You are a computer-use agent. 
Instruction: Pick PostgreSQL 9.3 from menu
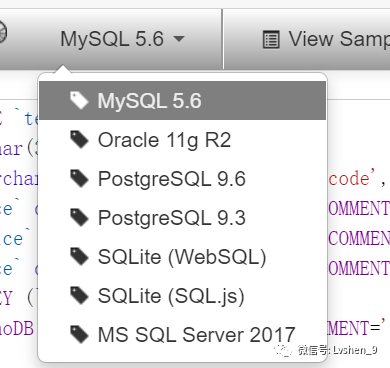tap(182, 218)
